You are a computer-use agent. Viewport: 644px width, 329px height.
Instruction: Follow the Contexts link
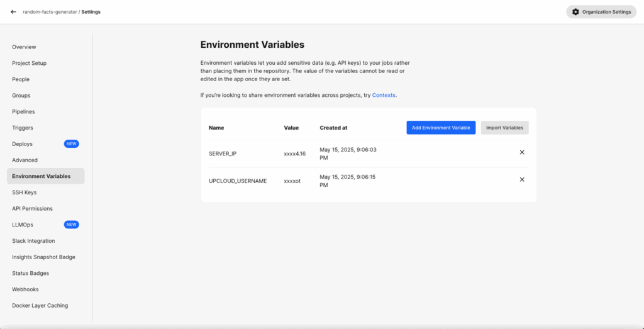click(384, 95)
